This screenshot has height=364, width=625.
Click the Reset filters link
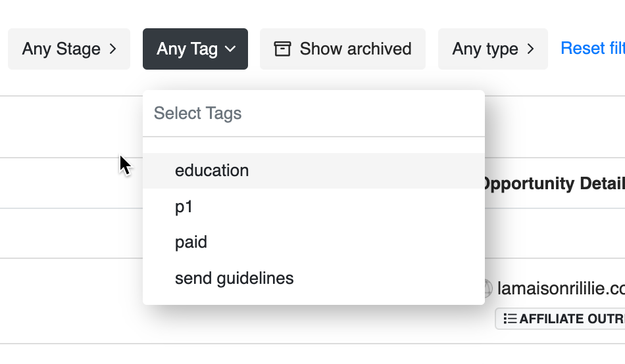coord(592,49)
